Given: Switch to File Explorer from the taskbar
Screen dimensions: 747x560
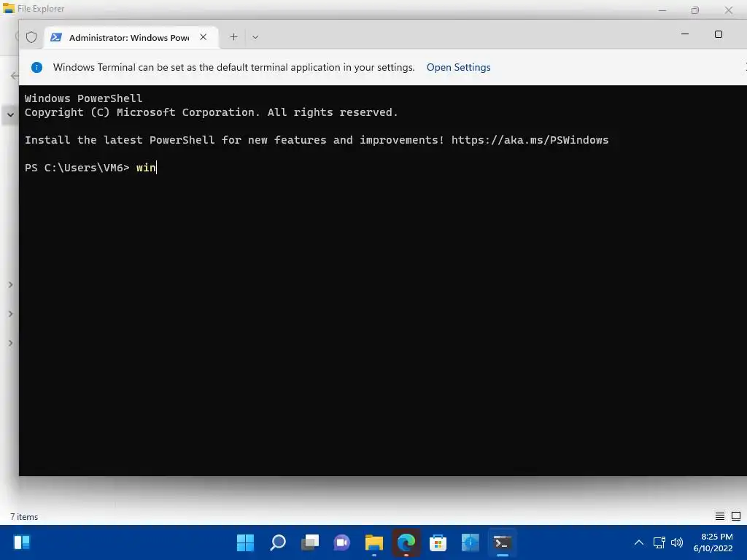Looking at the screenshot, I should coord(374,542).
